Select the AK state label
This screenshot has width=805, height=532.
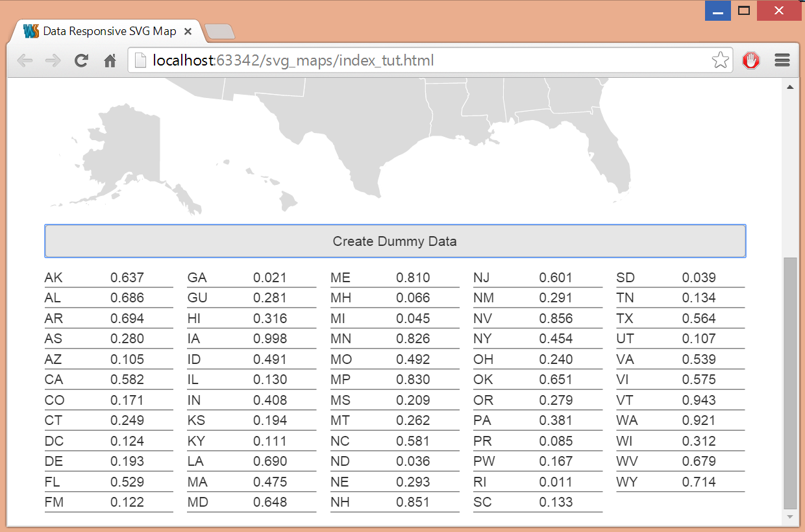[x=54, y=278]
